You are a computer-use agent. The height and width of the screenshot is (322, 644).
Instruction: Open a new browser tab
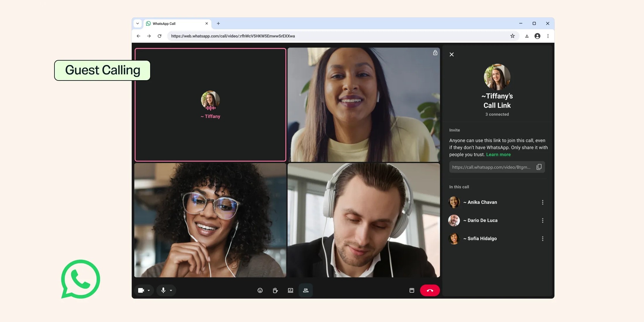tap(218, 23)
